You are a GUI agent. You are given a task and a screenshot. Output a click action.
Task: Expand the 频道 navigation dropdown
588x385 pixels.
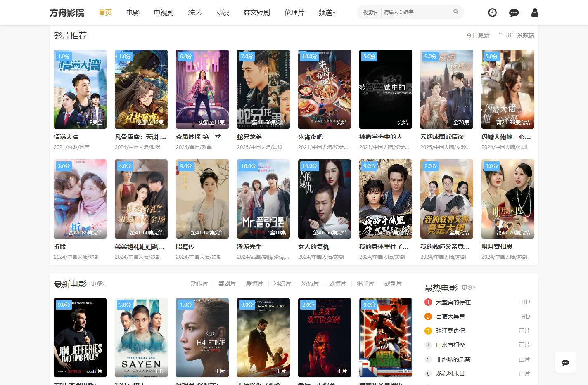(327, 13)
